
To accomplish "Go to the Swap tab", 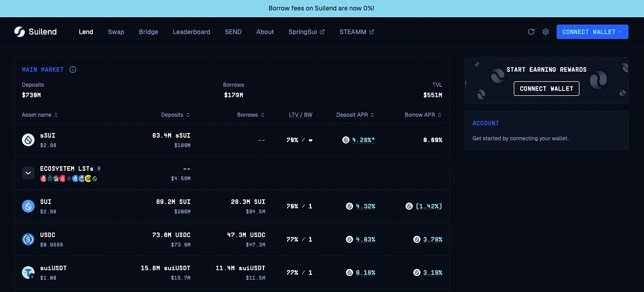I will (116, 32).
